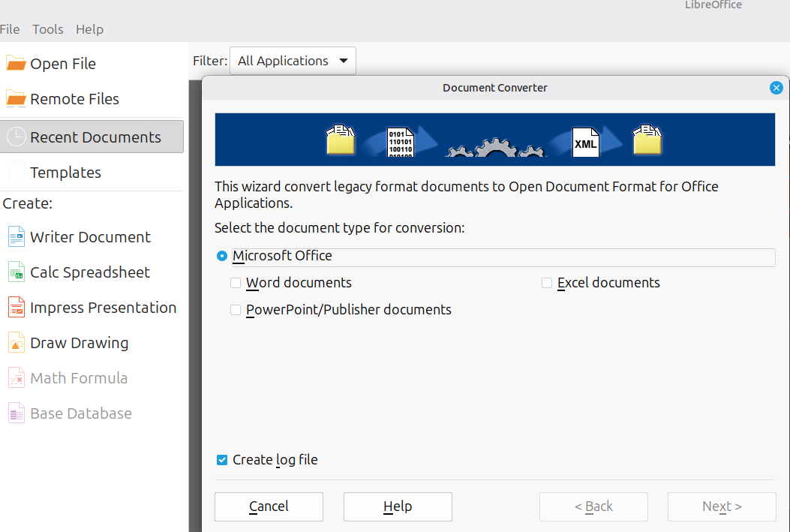The width and height of the screenshot is (790, 532).
Task: Click the Microsoft Office option label
Action: point(282,256)
